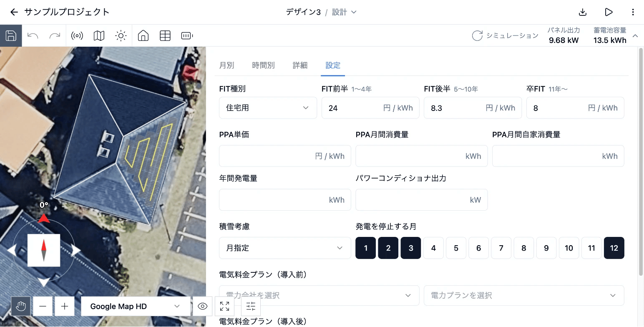
Task: Undo the last action
Action: (x=33, y=35)
